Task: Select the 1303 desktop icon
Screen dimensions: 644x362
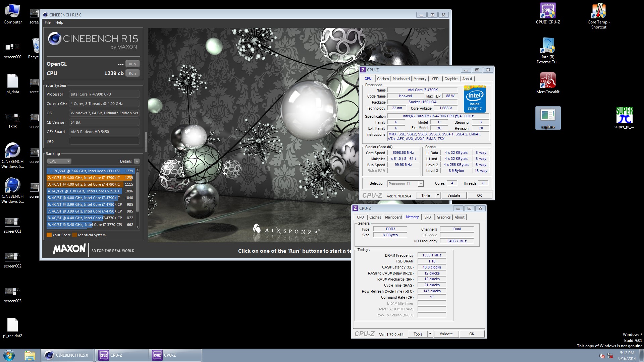Action: pos(13,120)
